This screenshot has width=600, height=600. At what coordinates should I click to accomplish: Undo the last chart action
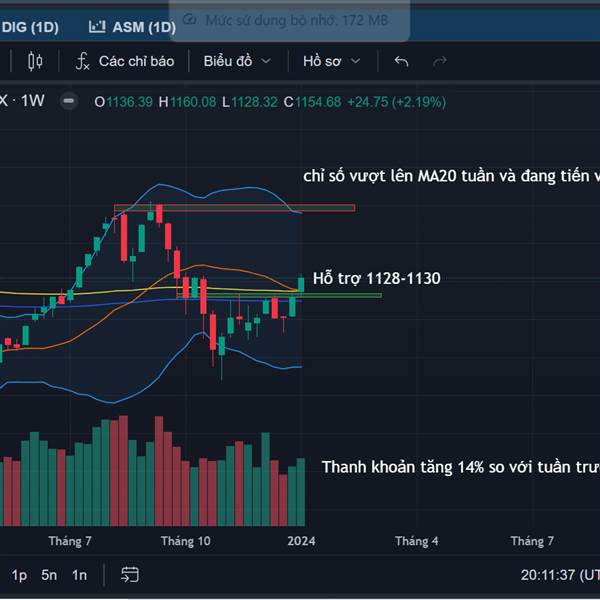(401, 61)
